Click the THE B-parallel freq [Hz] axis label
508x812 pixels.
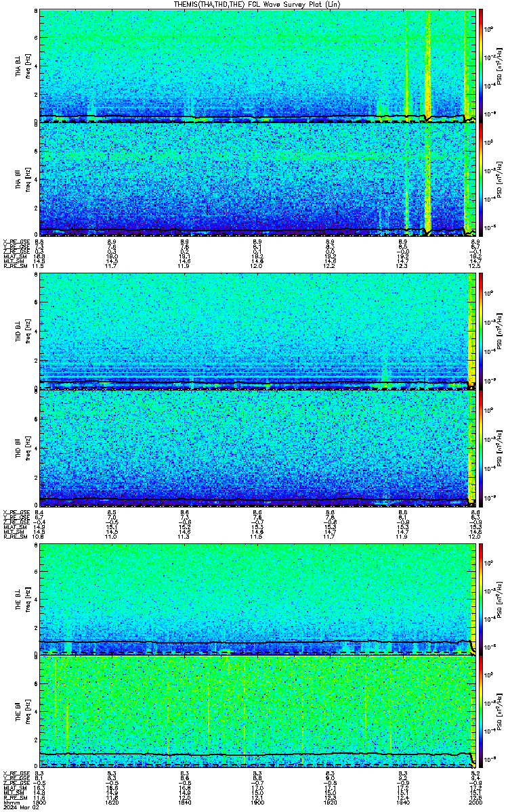pyautogui.click(x=28, y=713)
